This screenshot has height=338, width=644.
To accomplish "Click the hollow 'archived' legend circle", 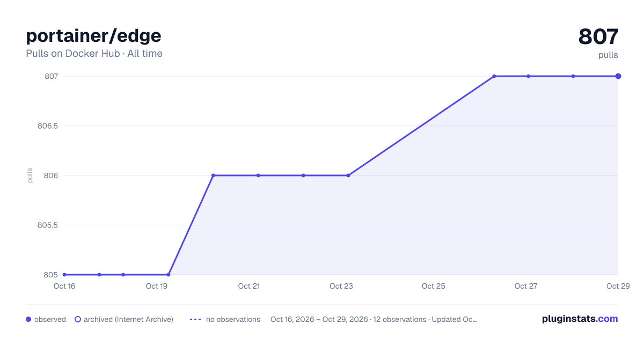I will tap(78, 319).
